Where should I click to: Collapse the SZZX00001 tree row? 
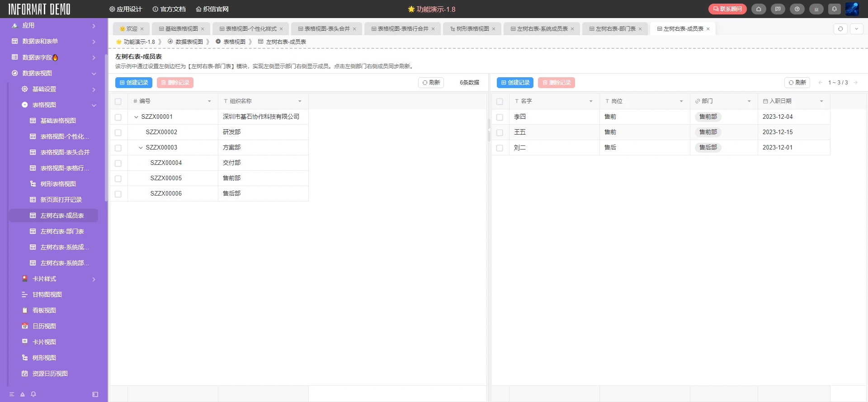136,117
